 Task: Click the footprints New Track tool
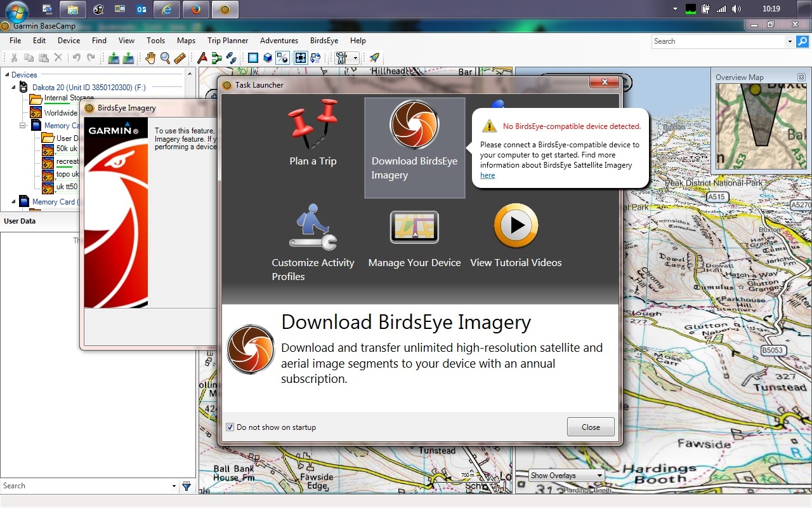232,58
